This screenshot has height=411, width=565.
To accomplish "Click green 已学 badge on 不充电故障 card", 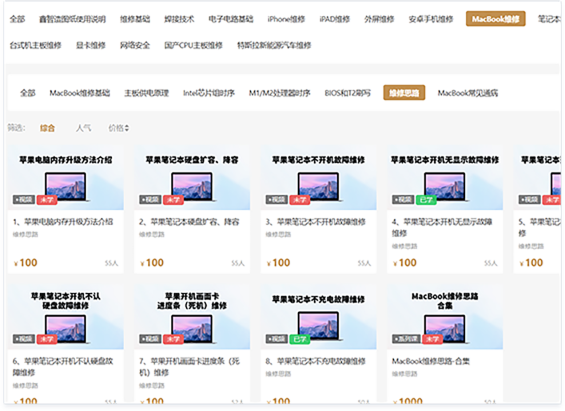I will (x=300, y=339).
